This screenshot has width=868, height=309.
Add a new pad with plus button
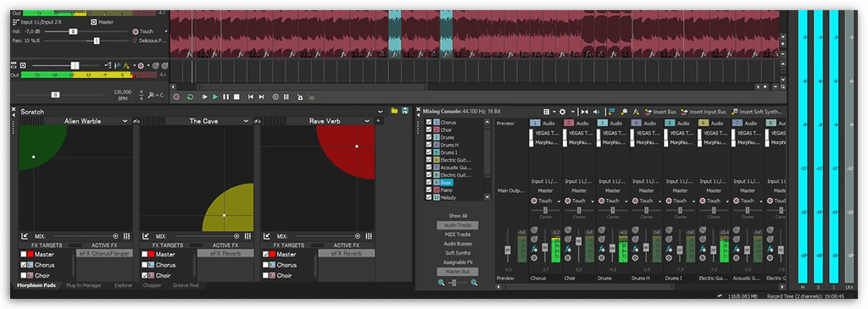click(x=379, y=120)
